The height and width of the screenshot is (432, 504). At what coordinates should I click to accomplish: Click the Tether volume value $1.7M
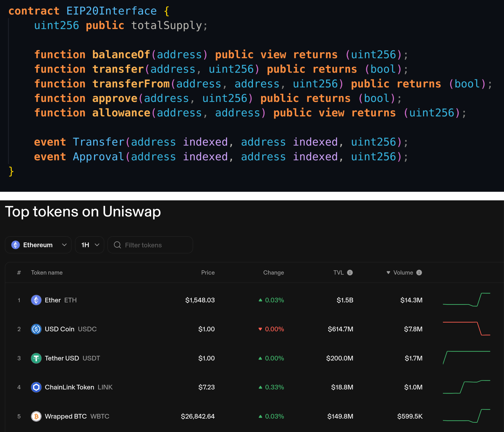coord(414,358)
